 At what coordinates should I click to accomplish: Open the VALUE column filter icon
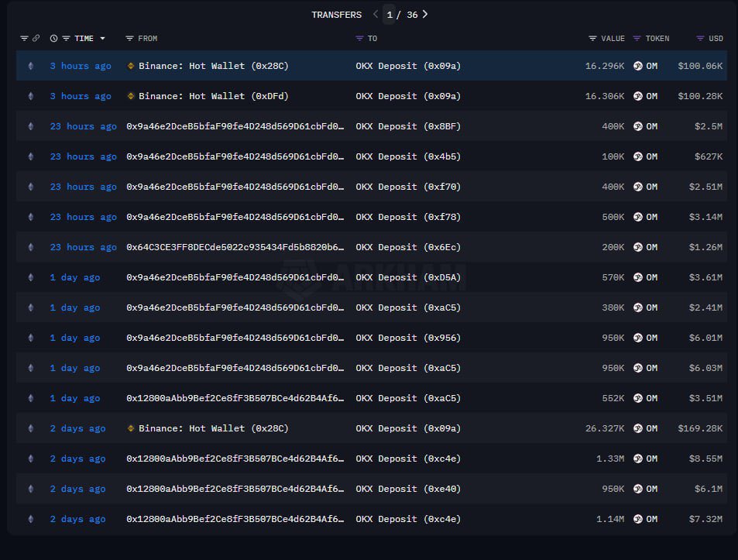592,38
